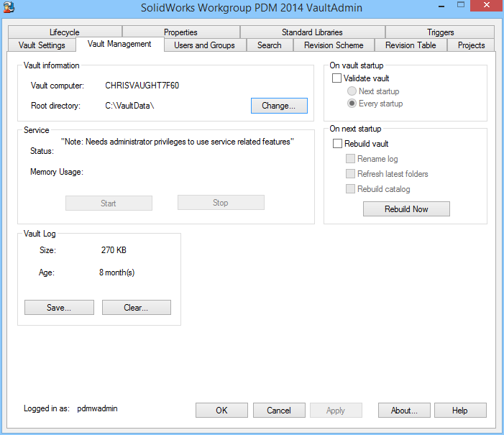Click the VaultAdmin app icon in title bar
504x435 pixels.
tap(9, 7)
